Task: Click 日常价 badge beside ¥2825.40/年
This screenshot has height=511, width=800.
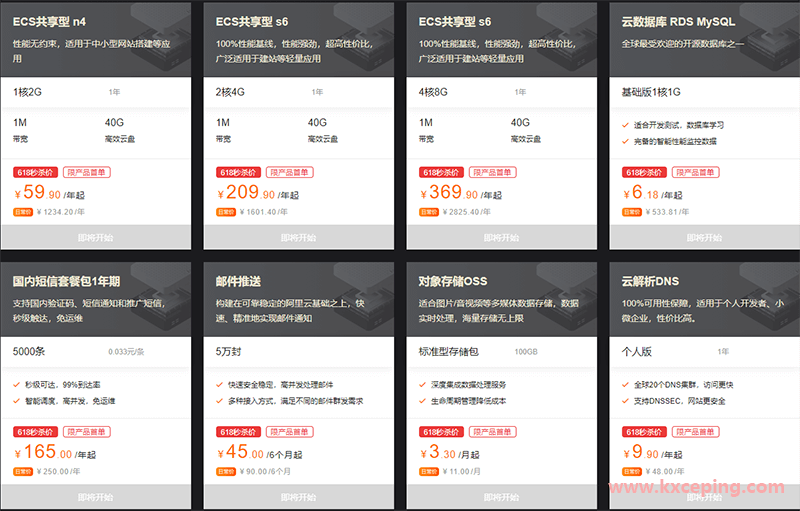Action: coord(429,212)
